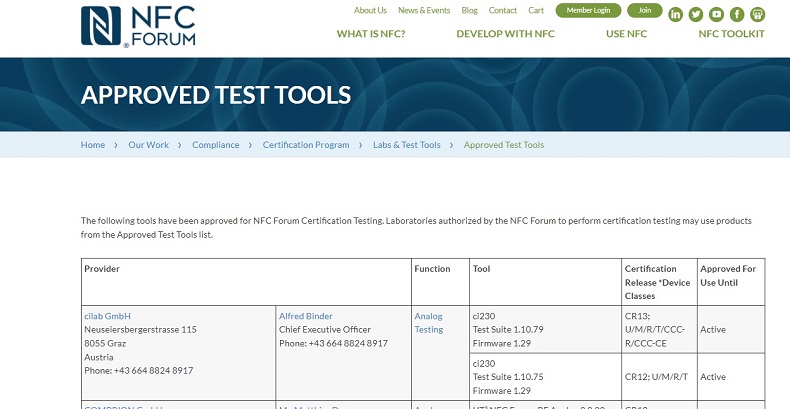Viewport: 790px width, 409px height.
Task: Open News & Events page
Action: [424, 10]
